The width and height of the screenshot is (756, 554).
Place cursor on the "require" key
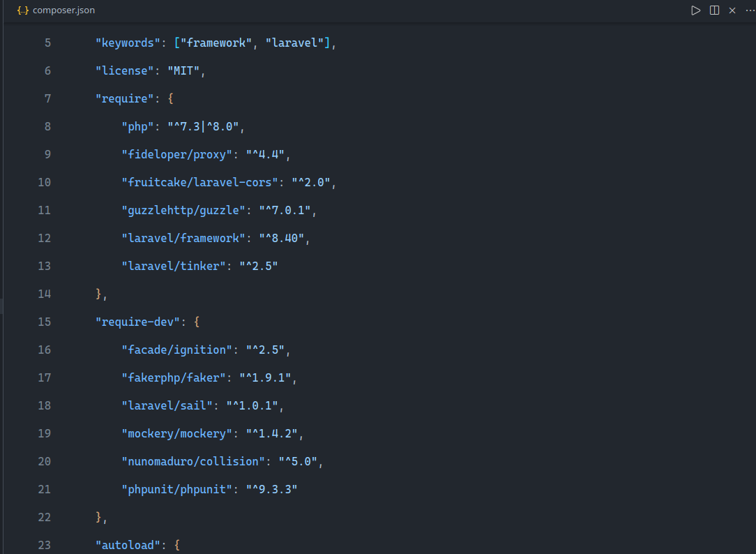[x=124, y=99]
